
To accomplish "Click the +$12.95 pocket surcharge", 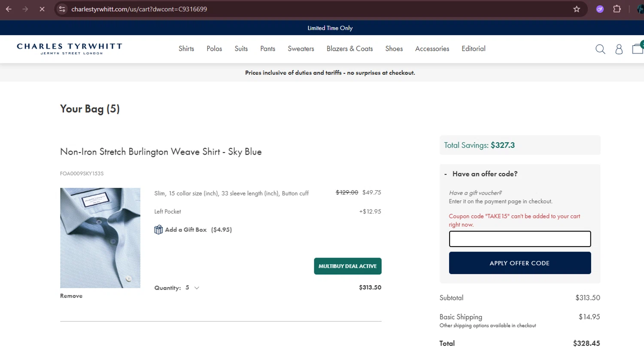I will (x=370, y=211).
